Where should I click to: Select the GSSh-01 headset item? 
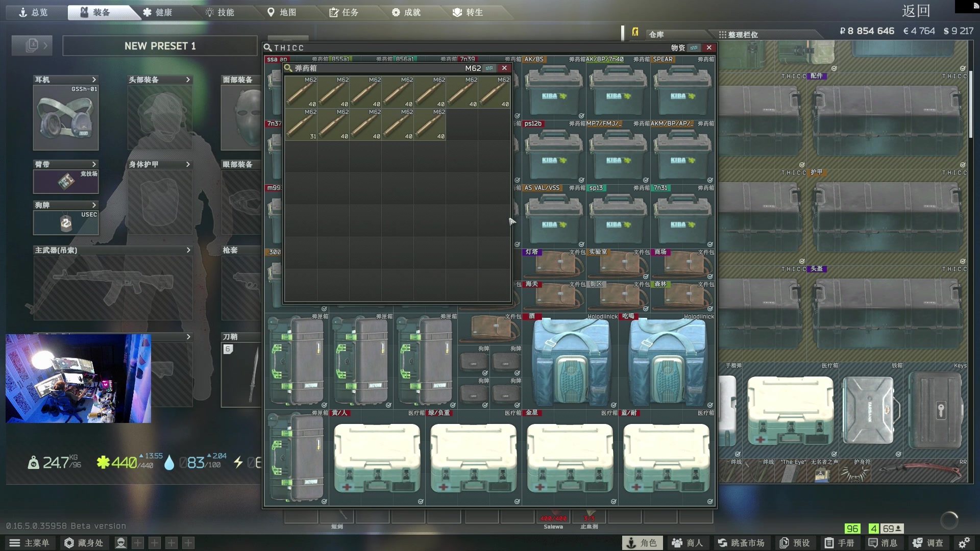click(x=66, y=117)
